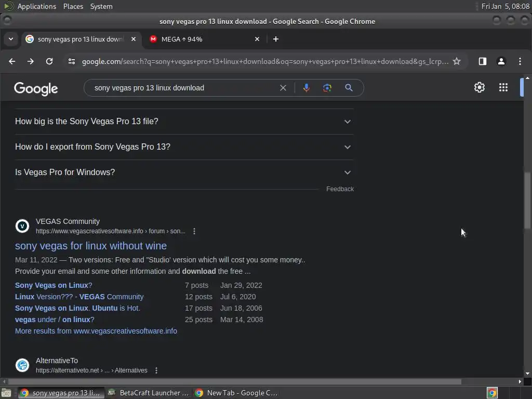Click the scroll-right arrow at bottom
Image resolution: width=532 pixels, height=399 pixels.
point(520,382)
